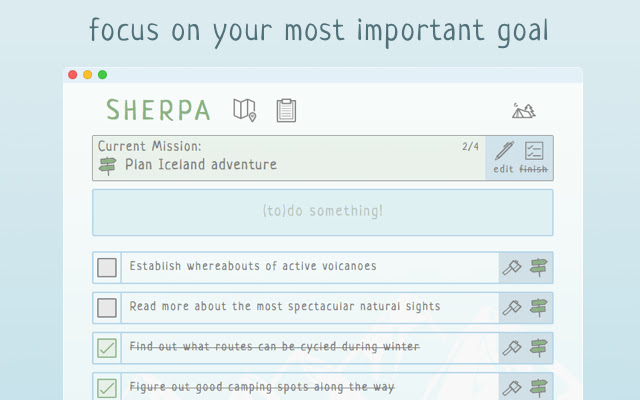Click axe icon for camping spots task
640x400 pixels.
tap(512, 386)
